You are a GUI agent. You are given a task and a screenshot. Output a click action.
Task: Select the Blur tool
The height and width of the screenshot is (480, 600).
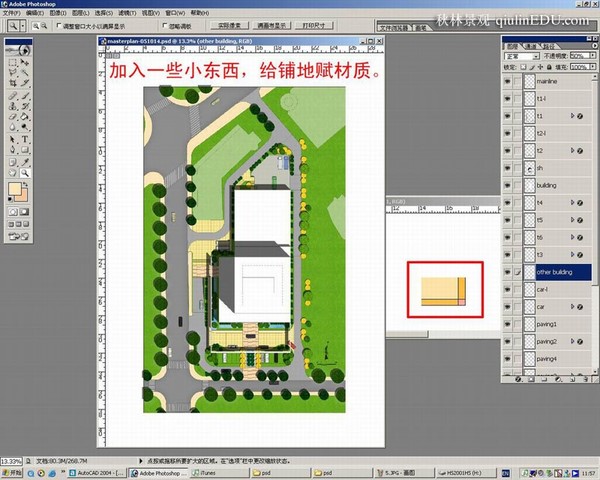click(13, 127)
